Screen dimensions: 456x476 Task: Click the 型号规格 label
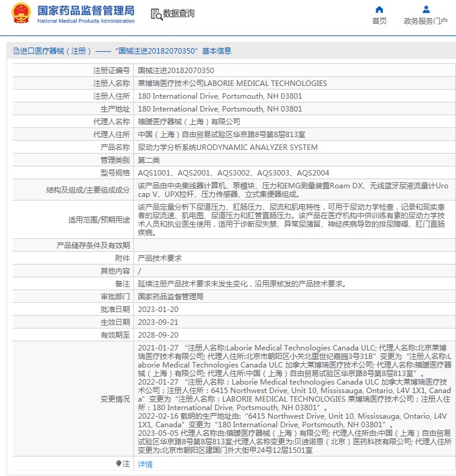[115, 172]
